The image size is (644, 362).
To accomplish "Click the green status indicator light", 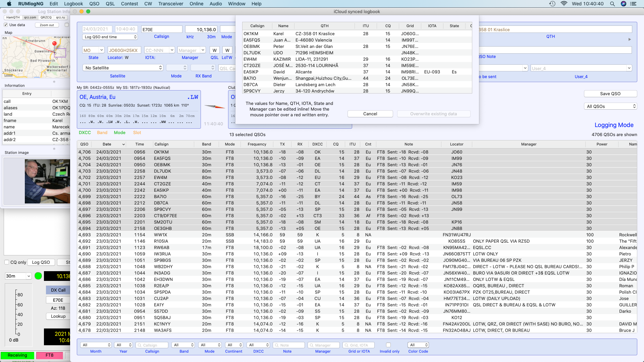I will pyautogui.click(x=38, y=276).
